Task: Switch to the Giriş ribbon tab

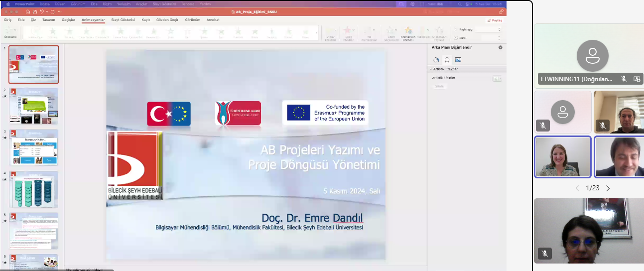Action: (7, 20)
